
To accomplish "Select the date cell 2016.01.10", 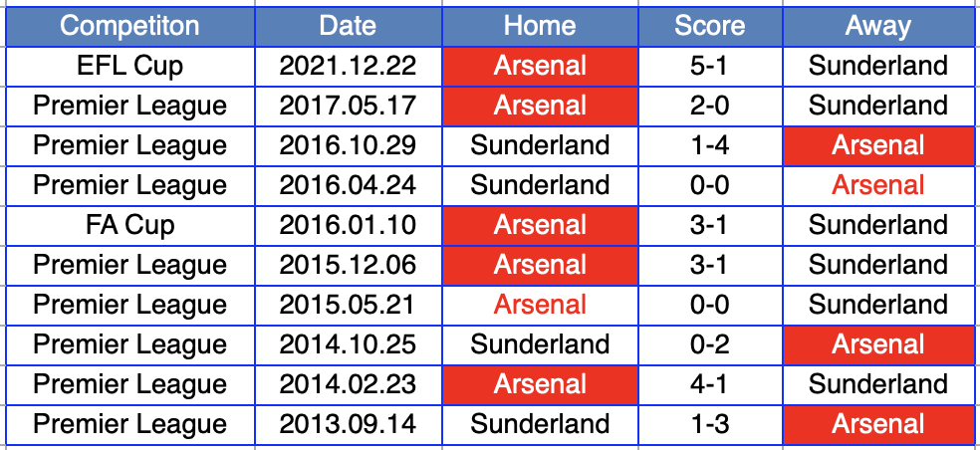I will (x=348, y=225).
